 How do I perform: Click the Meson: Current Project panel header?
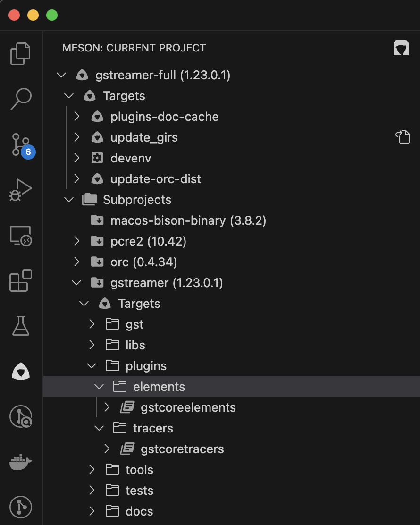click(x=134, y=48)
